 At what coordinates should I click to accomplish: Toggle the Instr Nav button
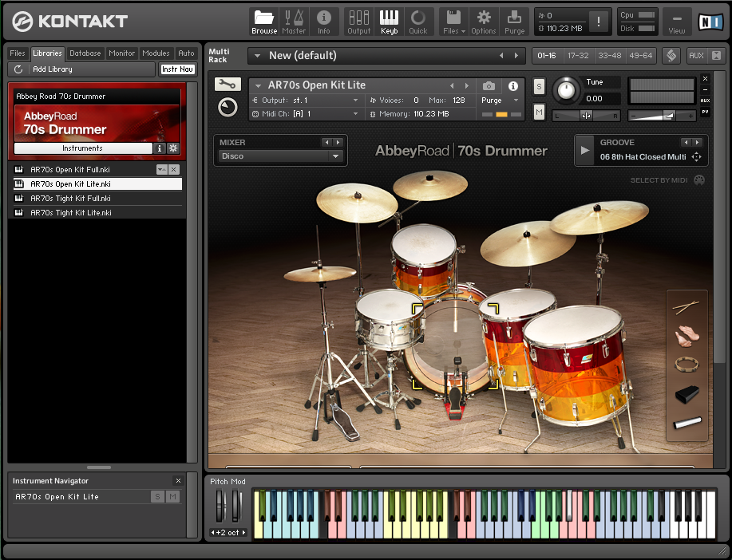point(177,69)
